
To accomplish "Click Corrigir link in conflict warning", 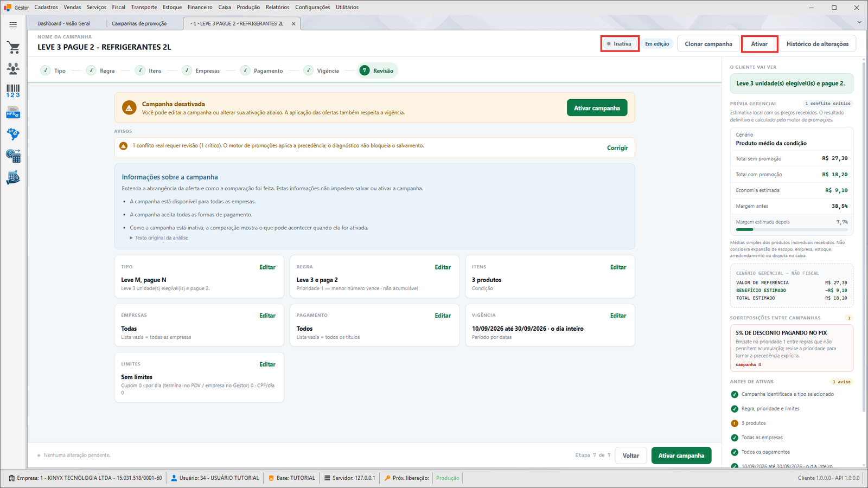I will (x=617, y=148).
